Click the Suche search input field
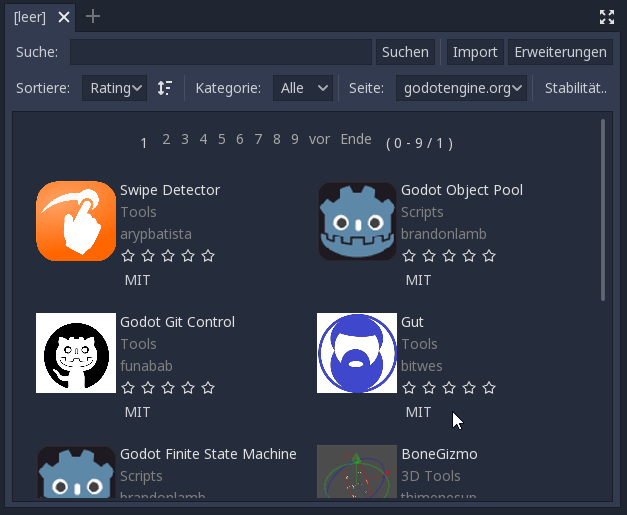 (x=221, y=52)
